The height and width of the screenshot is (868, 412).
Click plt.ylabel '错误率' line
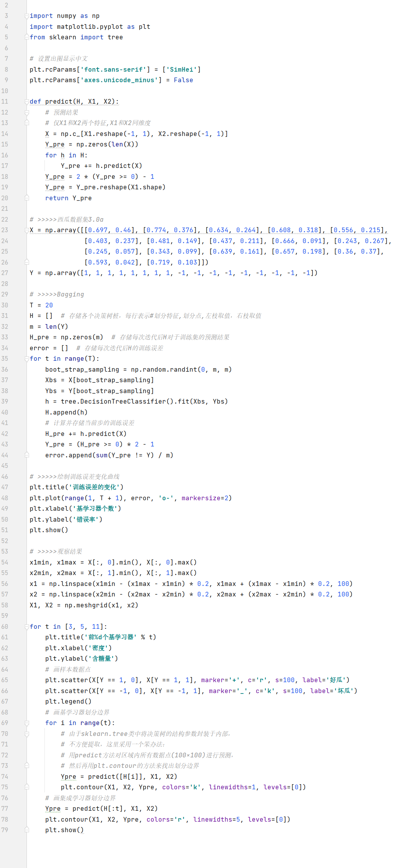(x=66, y=520)
